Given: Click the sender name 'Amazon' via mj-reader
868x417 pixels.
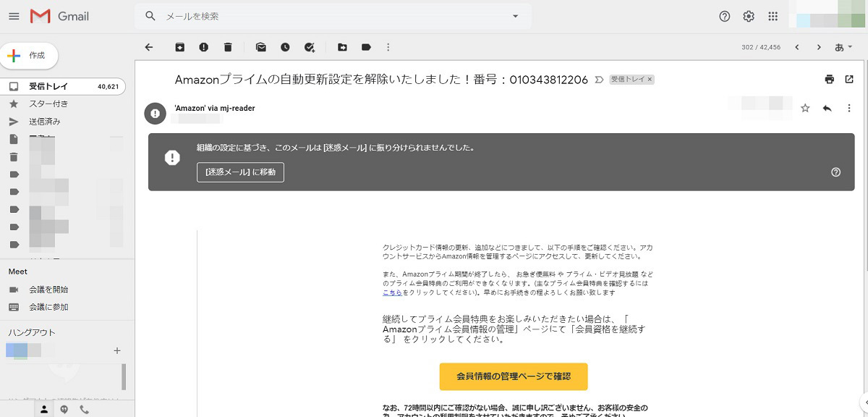Looking at the screenshot, I should tap(215, 109).
